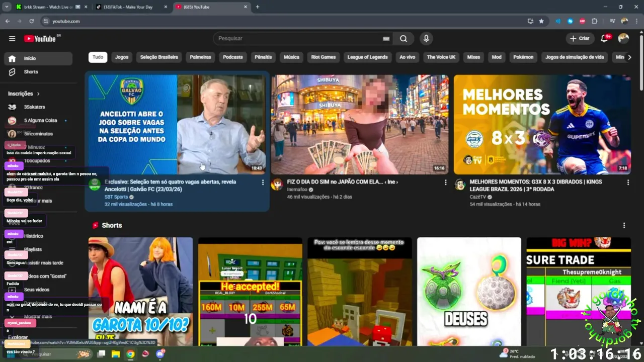Click the address bar youtube.com
Screen dimensions: 644x362
tap(66, 21)
